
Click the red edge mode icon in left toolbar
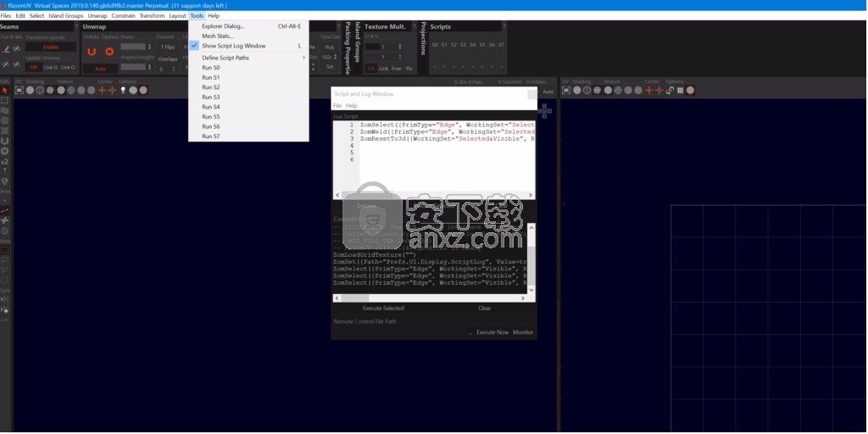5,211
